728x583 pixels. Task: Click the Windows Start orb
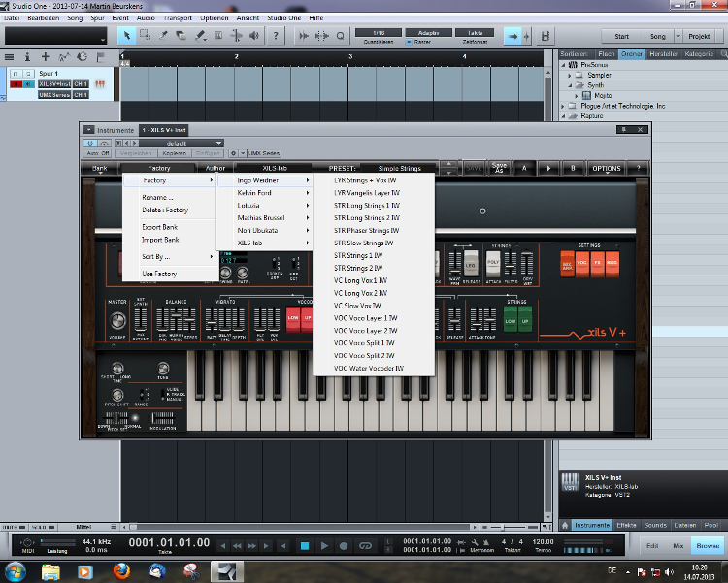[x=15, y=571]
